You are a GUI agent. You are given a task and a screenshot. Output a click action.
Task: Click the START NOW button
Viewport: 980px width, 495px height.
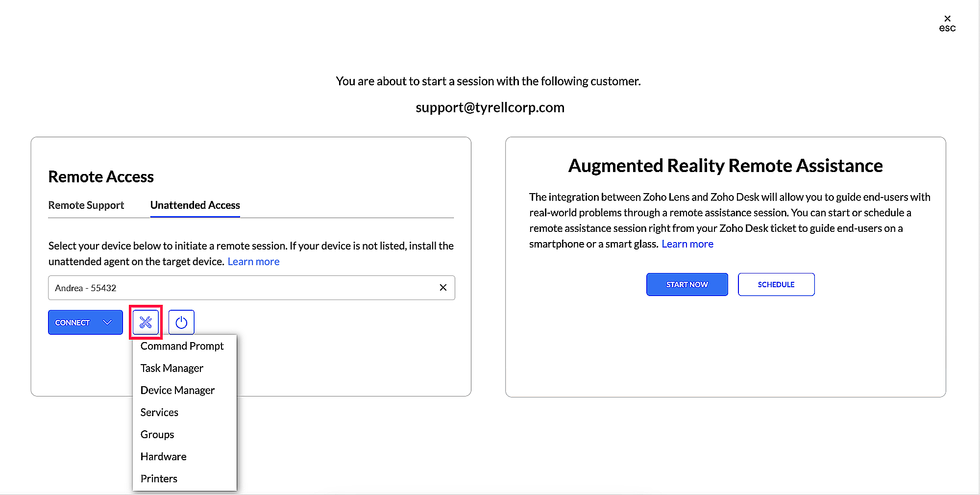tap(686, 284)
